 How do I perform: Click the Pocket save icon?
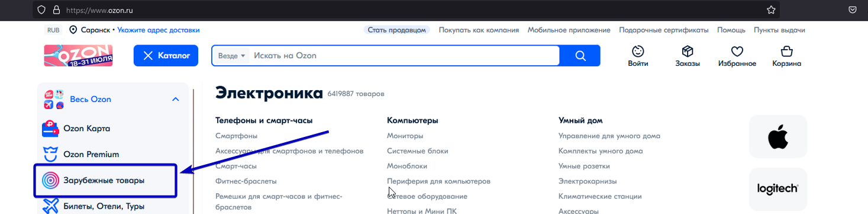pos(853,9)
